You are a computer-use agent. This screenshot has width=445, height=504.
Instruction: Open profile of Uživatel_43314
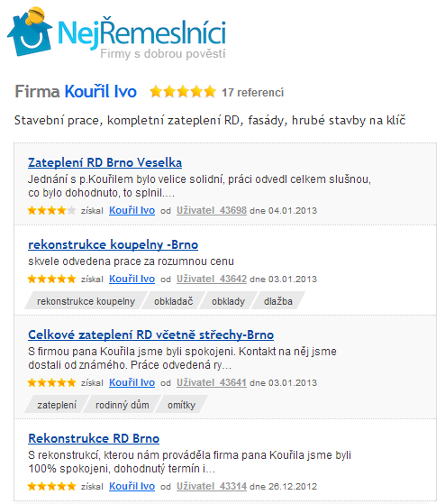(212, 486)
